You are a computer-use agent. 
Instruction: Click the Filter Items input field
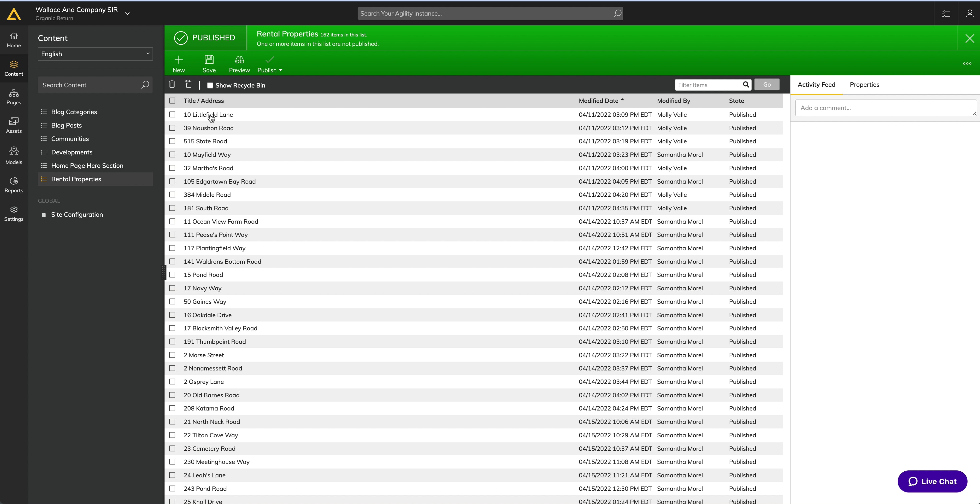coord(708,85)
